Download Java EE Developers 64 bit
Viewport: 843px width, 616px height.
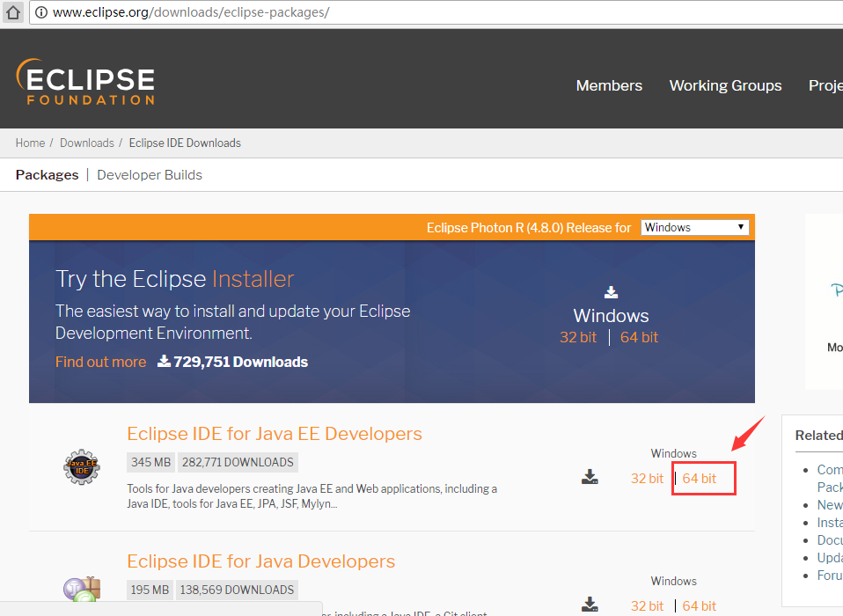[699, 479]
